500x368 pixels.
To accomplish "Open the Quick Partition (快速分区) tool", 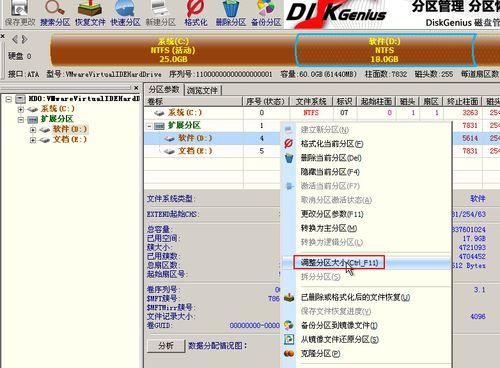I will (x=125, y=13).
